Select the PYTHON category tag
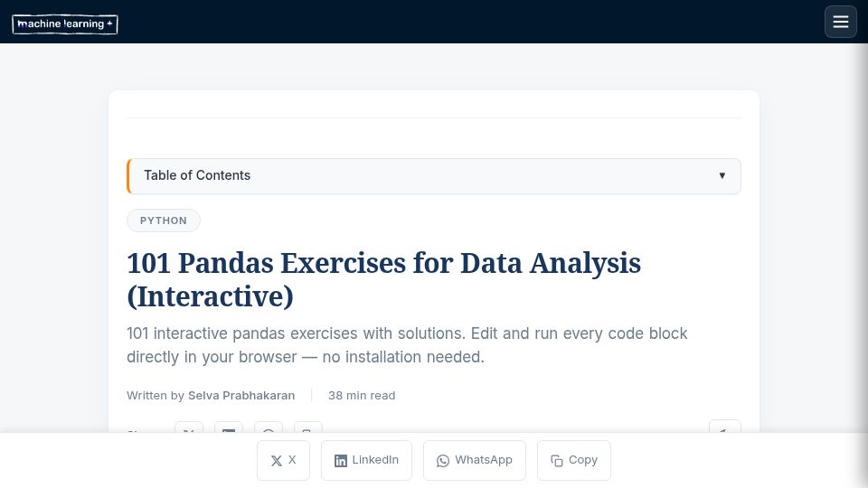 tap(164, 221)
